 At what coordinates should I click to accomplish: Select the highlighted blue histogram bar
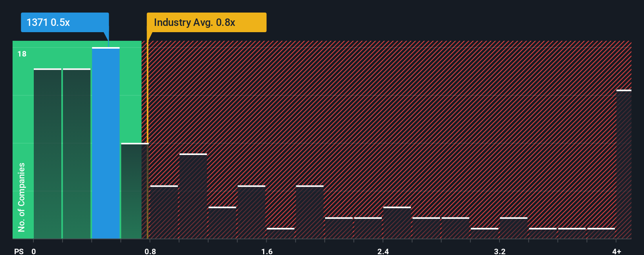tap(106, 143)
